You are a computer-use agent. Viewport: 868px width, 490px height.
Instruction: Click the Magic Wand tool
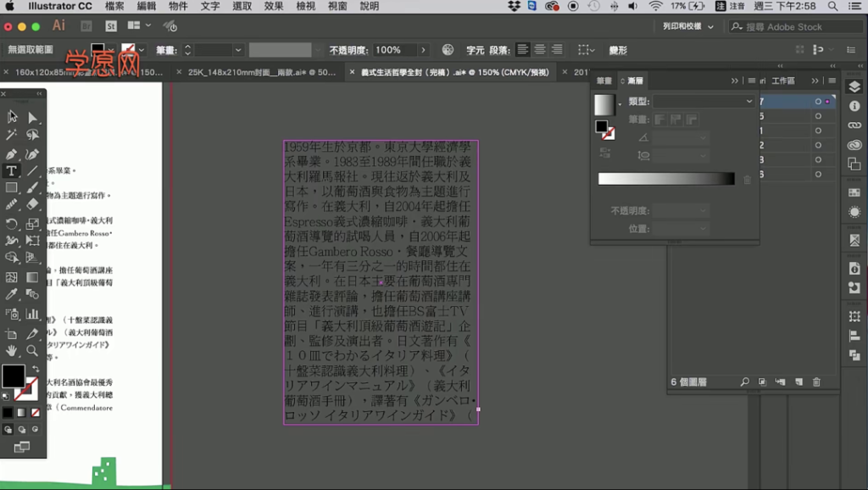click(x=12, y=135)
